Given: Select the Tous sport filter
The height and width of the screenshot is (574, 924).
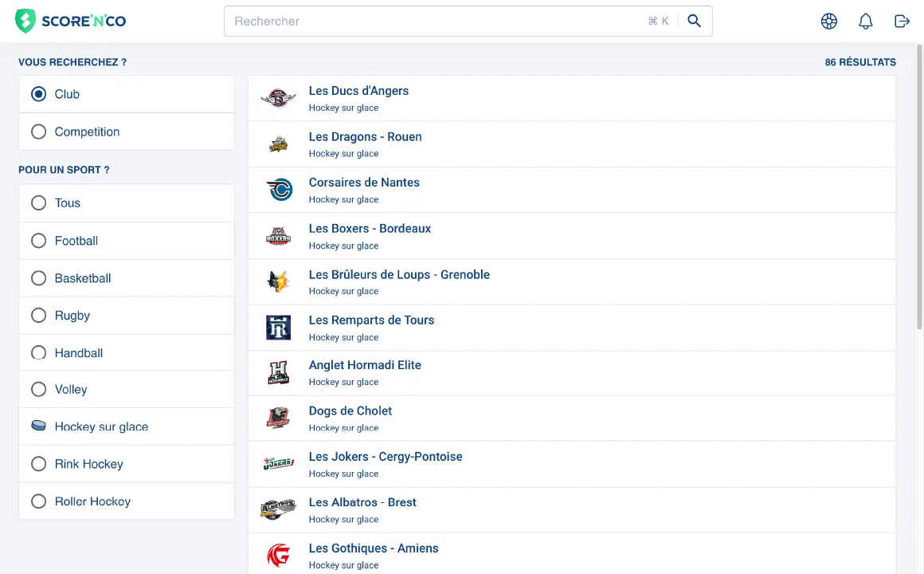Looking at the screenshot, I should (x=38, y=203).
